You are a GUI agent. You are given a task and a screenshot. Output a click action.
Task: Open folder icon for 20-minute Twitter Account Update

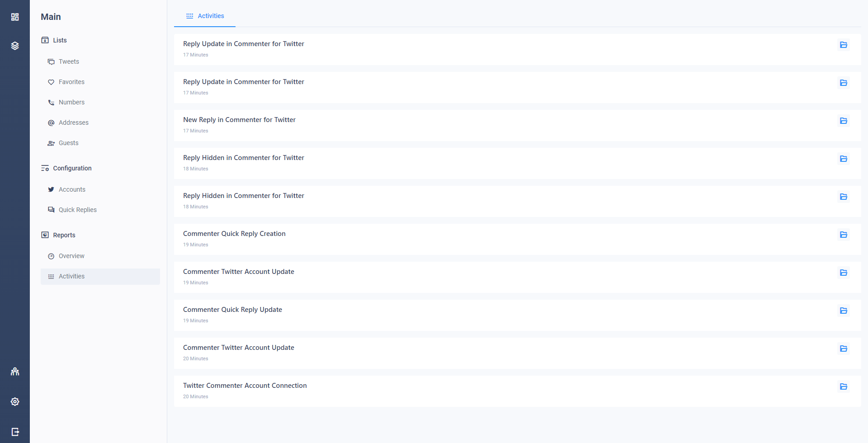click(844, 349)
